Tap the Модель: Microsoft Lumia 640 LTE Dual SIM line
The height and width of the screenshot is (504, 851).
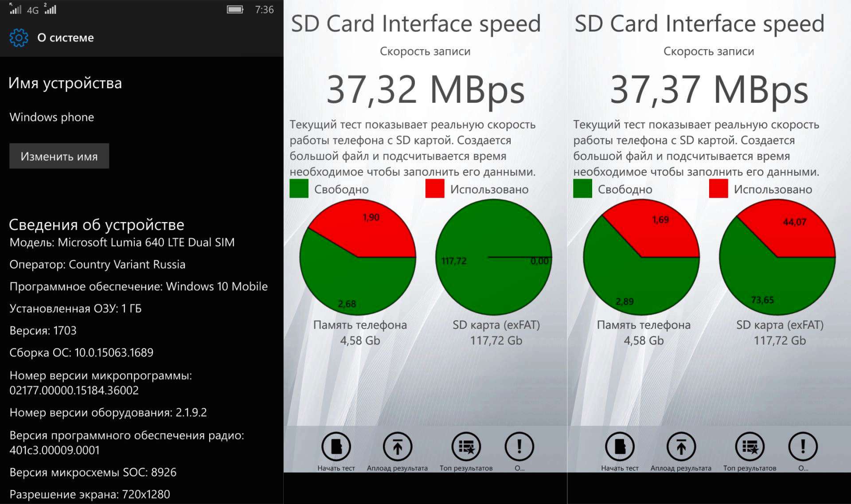122,242
